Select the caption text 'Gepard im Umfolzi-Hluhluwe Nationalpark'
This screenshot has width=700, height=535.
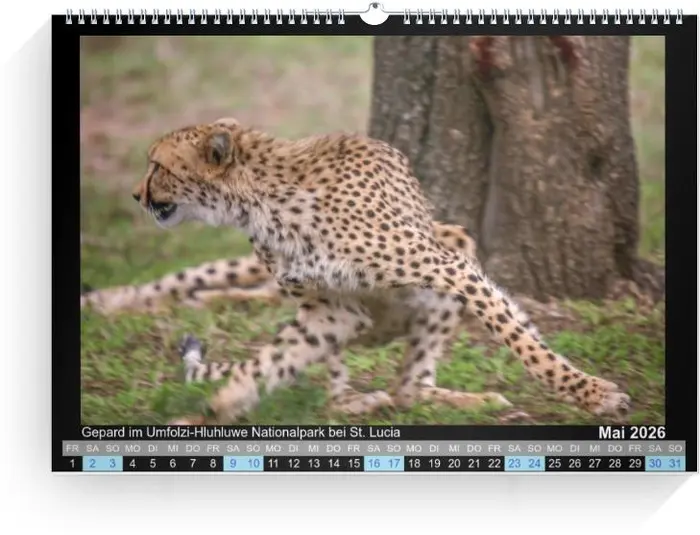240,432
